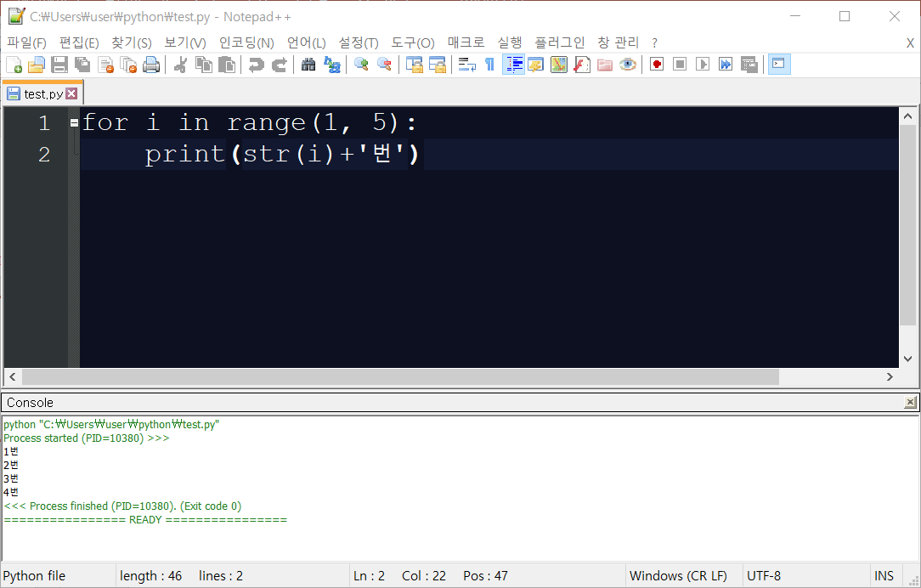Print the document via printer icon
The height and width of the screenshot is (588, 921).
151,65
